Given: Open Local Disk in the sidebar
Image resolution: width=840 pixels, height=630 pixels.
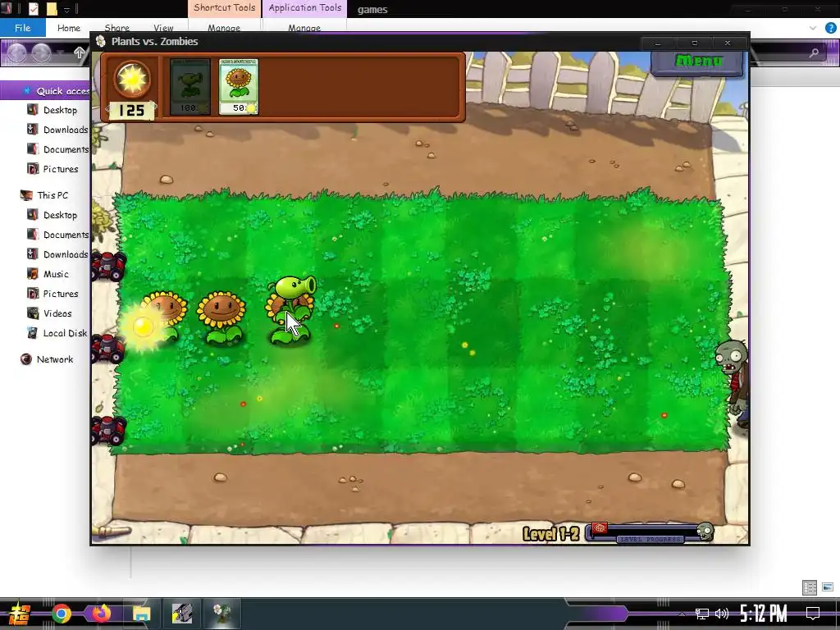Looking at the screenshot, I should pos(65,333).
